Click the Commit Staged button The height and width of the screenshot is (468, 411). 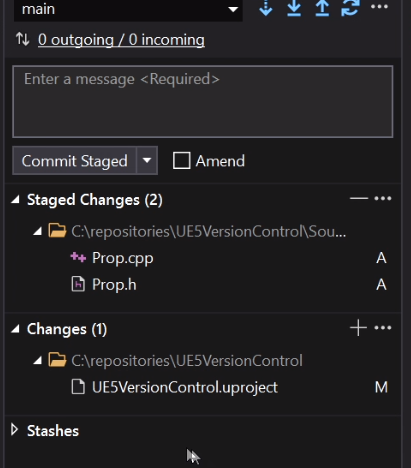(74, 160)
